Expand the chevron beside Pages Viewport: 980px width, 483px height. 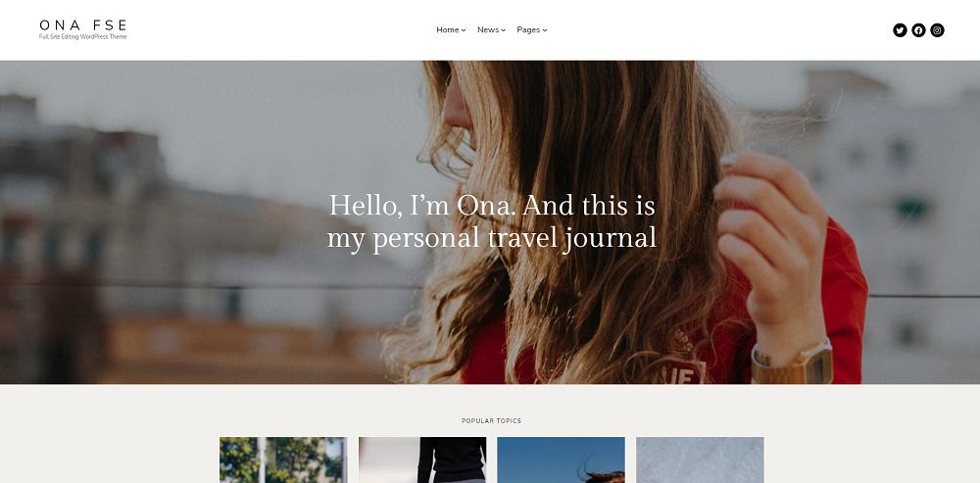click(544, 30)
